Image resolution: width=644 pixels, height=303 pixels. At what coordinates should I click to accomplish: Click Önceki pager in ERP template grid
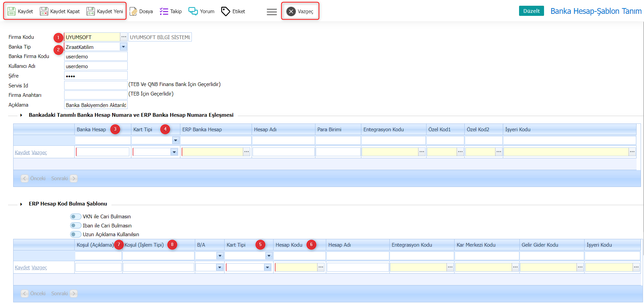[33, 294]
